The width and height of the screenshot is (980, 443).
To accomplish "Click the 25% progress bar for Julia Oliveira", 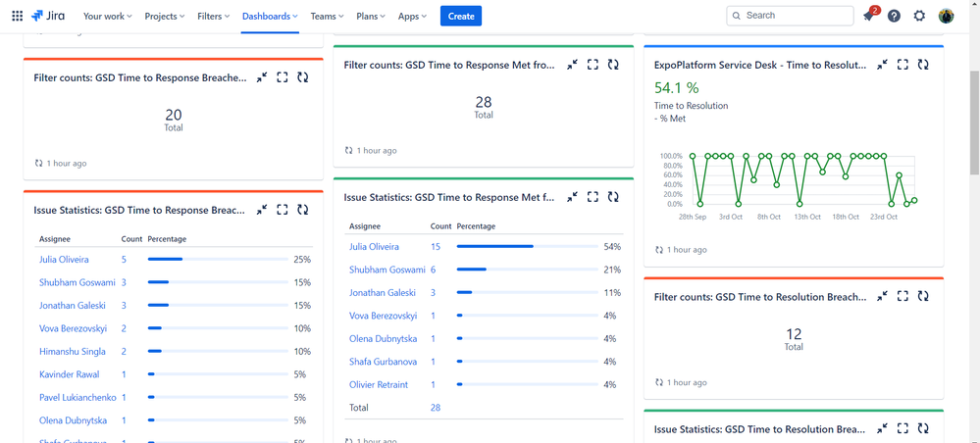I will 218,260.
